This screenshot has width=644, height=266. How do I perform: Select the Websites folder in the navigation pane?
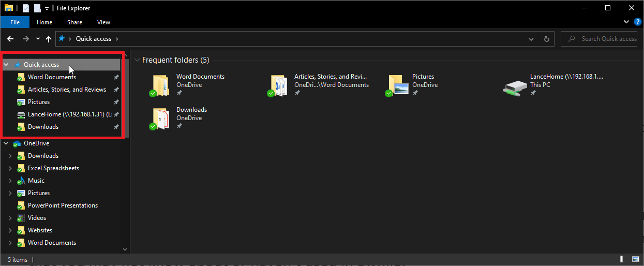click(40, 230)
